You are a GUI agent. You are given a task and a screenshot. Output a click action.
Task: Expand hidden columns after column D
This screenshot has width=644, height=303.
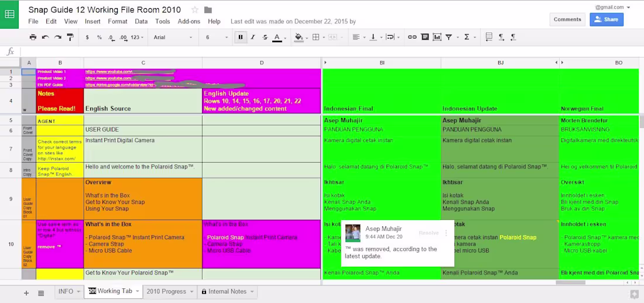coord(326,63)
